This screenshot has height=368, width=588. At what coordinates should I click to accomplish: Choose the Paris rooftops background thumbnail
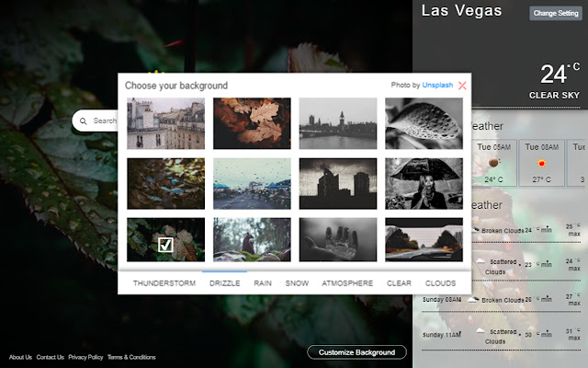[165, 123]
